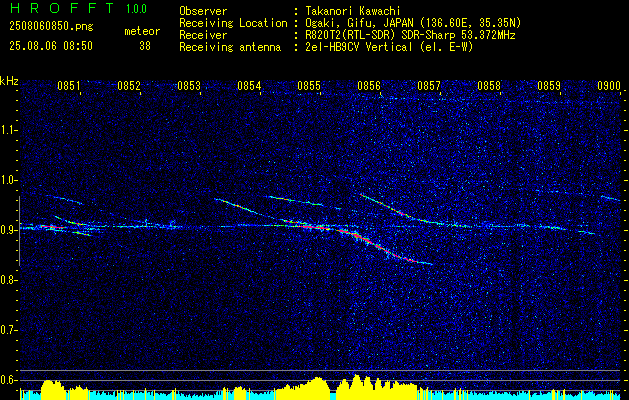Click the 'Receiving Location' field label
This screenshot has height=400, width=629.
pyautogui.click(x=233, y=23)
